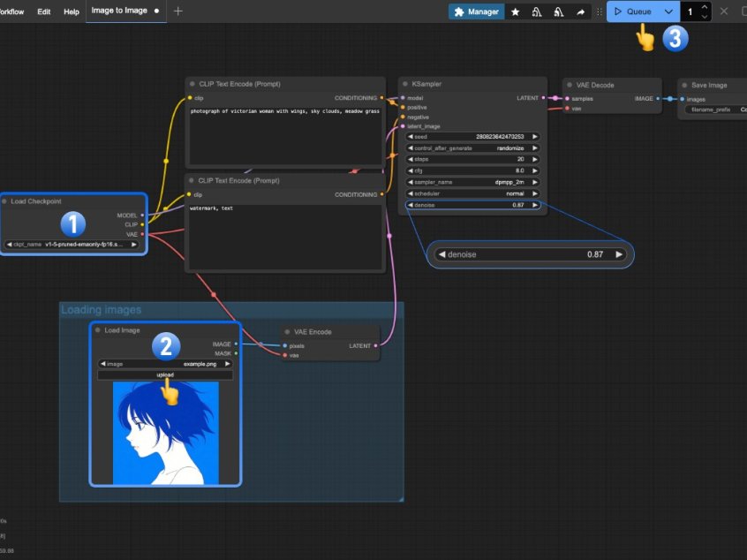This screenshot has height=560, width=747.
Task: Go to next image with Load Image right arrow
Action: point(228,364)
